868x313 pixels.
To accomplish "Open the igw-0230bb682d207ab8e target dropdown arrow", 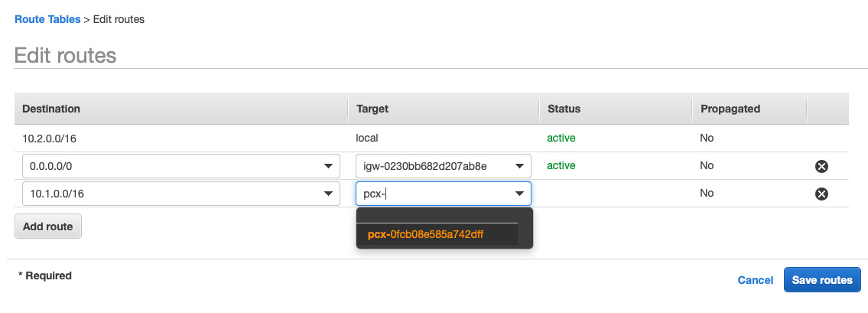I will coord(519,166).
